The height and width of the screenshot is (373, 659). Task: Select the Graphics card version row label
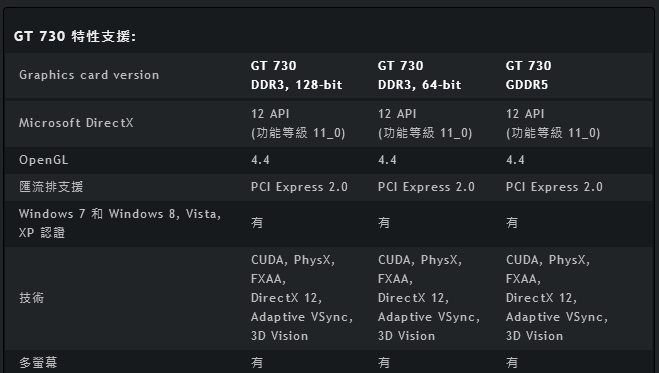[89, 75]
